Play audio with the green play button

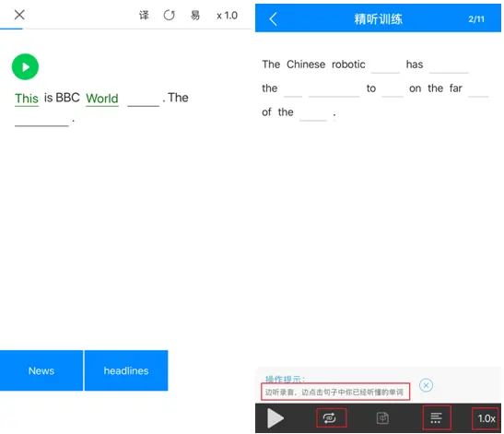tap(25, 66)
